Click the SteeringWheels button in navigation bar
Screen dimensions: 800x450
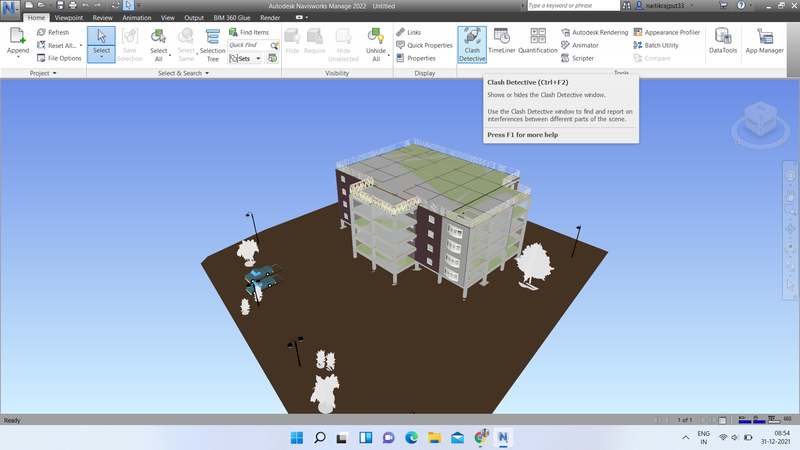[x=790, y=175]
